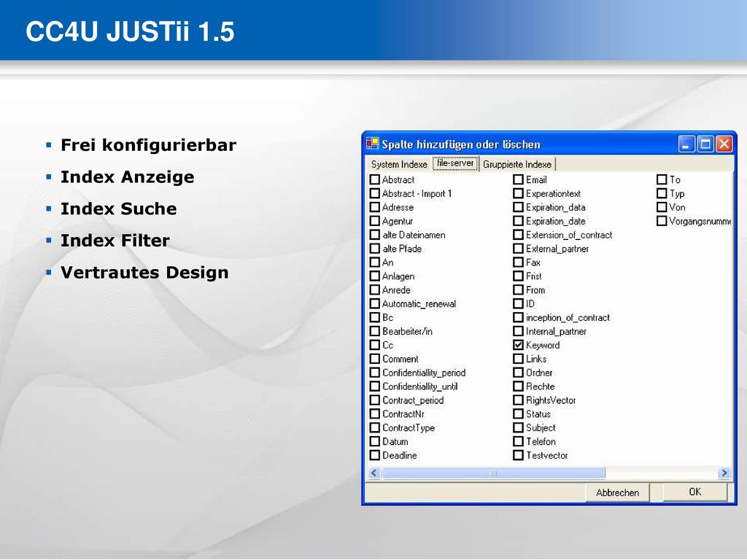The width and height of the screenshot is (747, 560).
Task: Enable the Abstract checkbox
Action: [375, 179]
